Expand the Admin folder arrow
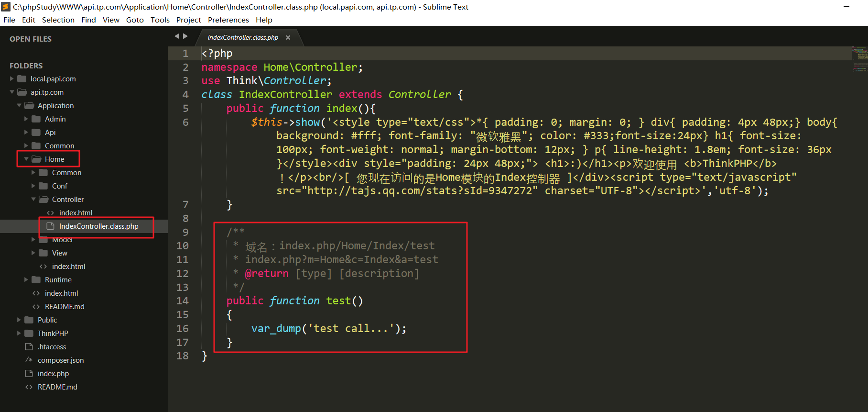 pos(26,119)
